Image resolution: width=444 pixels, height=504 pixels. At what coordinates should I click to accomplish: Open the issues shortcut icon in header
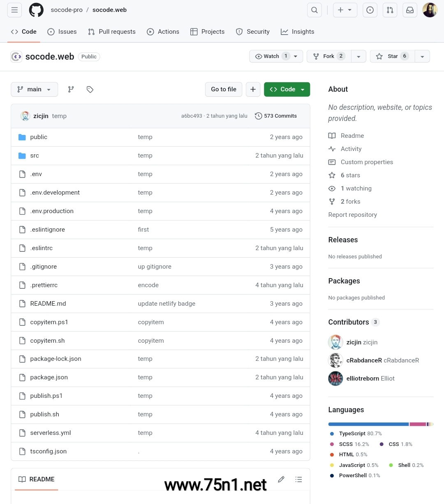pyautogui.click(x=370, y=10)
